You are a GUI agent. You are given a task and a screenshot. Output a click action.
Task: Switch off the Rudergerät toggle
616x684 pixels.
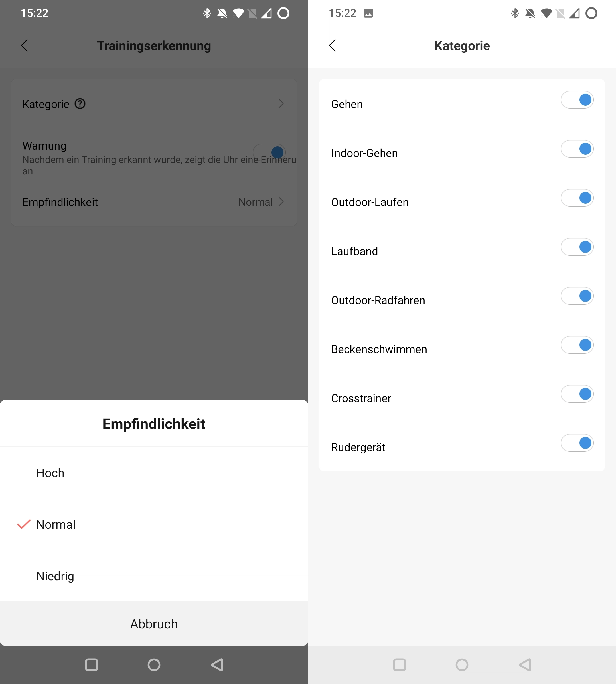click(x=577, y=443)
